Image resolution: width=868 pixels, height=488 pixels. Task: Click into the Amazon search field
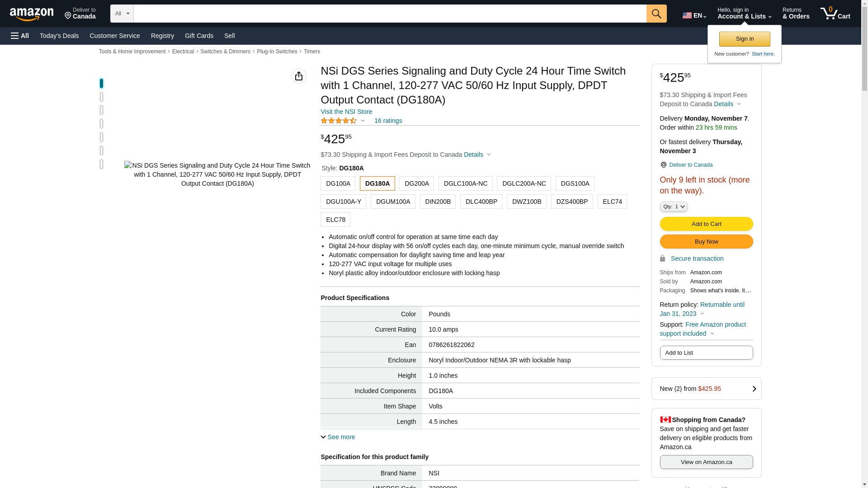390,14
